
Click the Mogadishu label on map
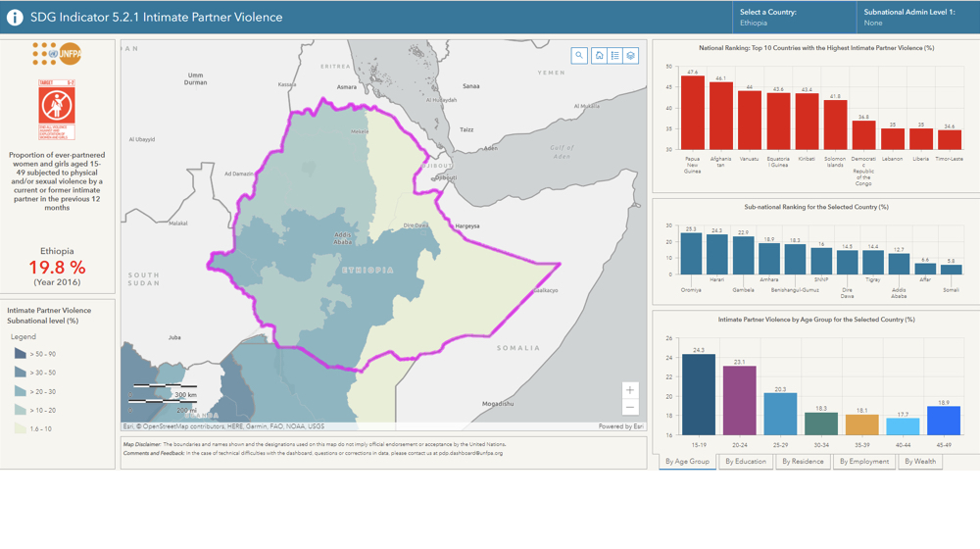coord(498,404)
